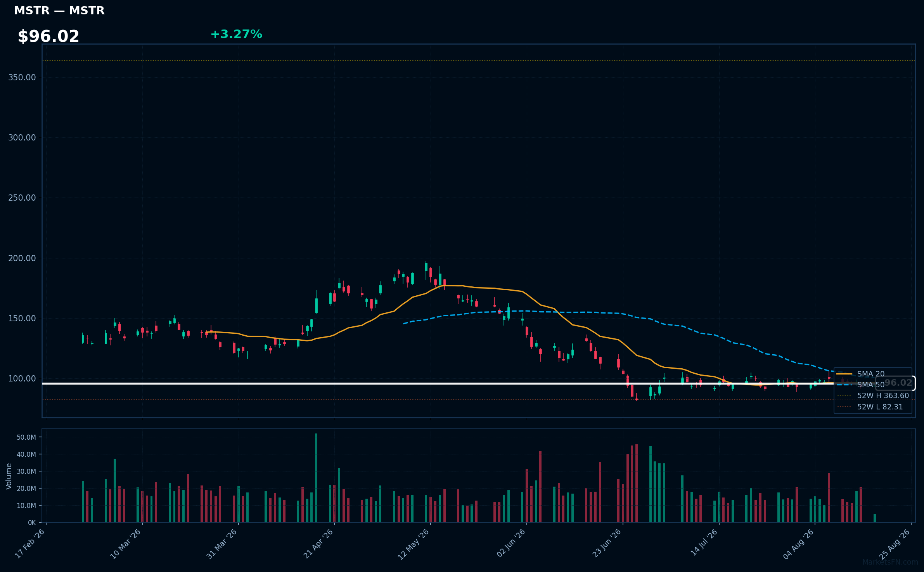Screen dimensions: 924x572
Task: Click the 21 Apr '26 date label
Action: click(318, 544)
